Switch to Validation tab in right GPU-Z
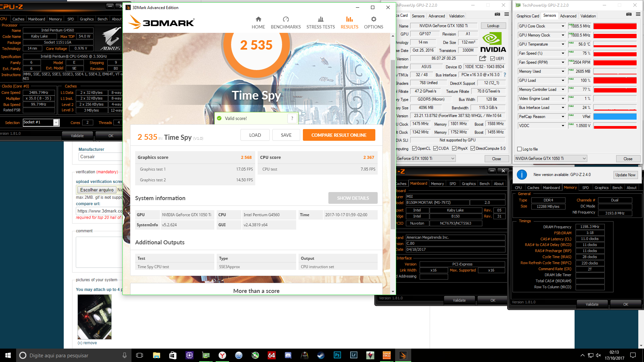 (x=588, y=16)
